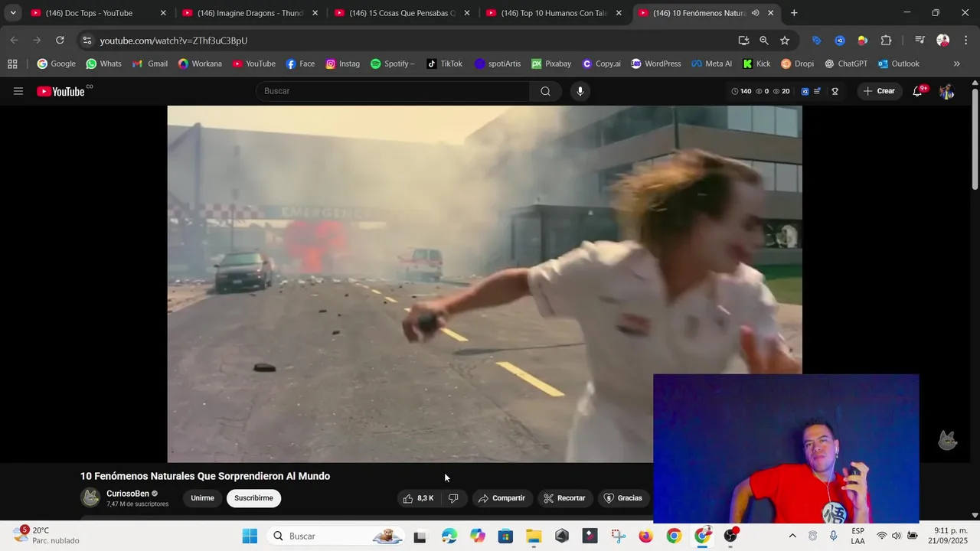Open the Outlook bookmark
This screenshot has width=980, height=551.
click(899, 64)
